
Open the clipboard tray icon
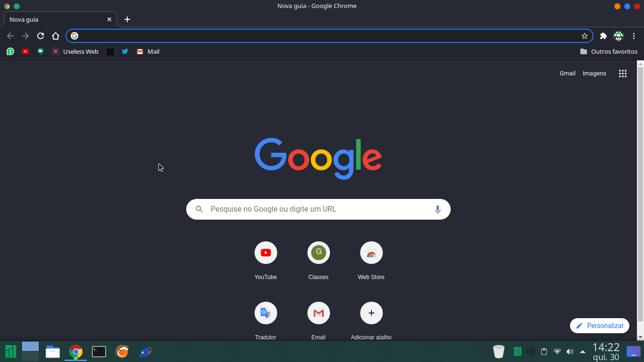[x=544, y=352]
